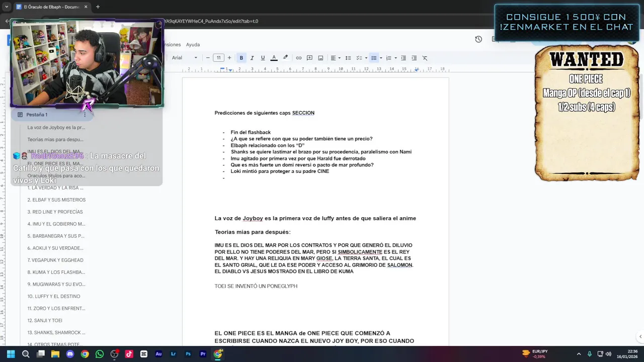644x362 pixels.
Task: Apply a numbered list
Action: pyautogui.click(x=388, y=58)
